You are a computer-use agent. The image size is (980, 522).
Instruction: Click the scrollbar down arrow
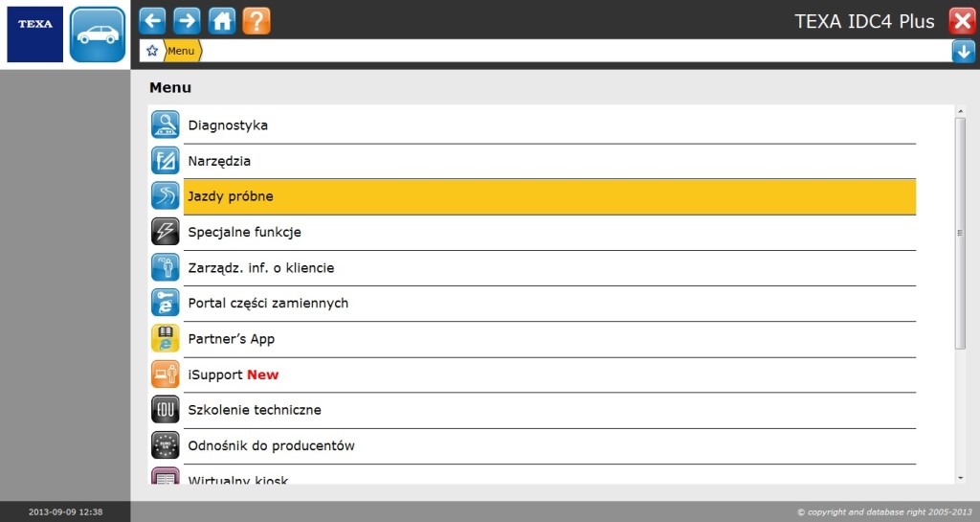(x=960, y=479)
